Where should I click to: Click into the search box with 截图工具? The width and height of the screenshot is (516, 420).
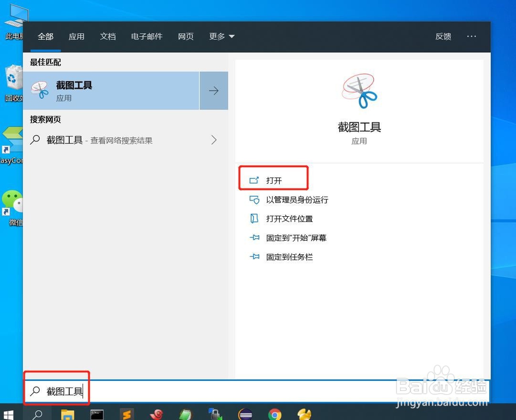pyautogui.click(x=256, y=391)
